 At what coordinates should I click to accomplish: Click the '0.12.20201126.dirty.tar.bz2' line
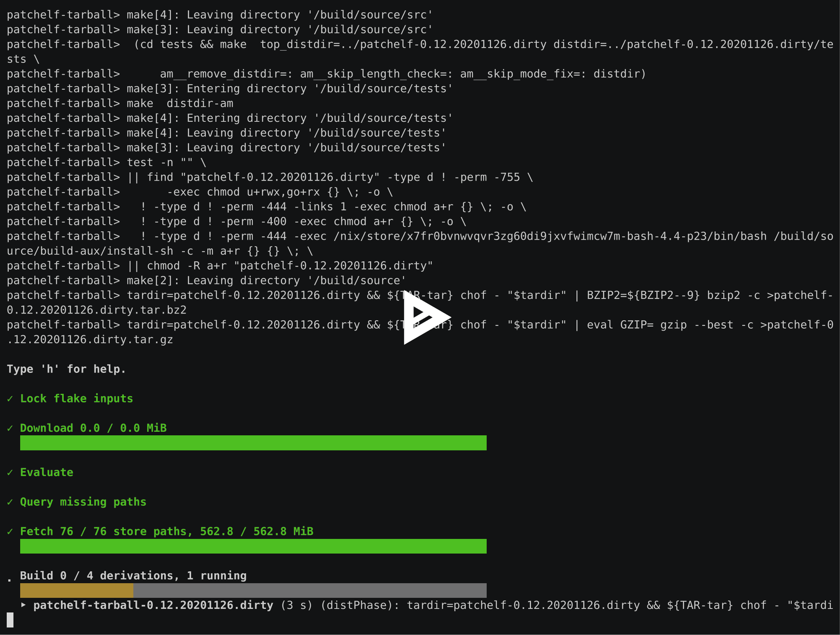tap(97, 310)
